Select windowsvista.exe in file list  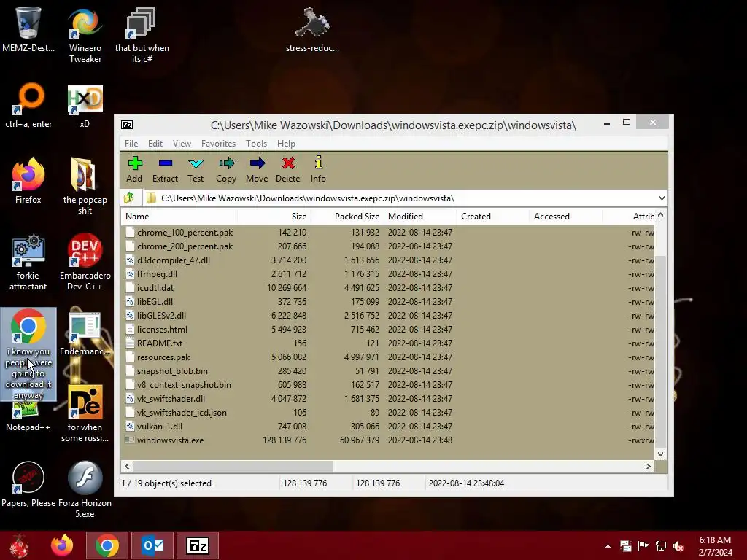pyautogui.click(x=388, y=440)
